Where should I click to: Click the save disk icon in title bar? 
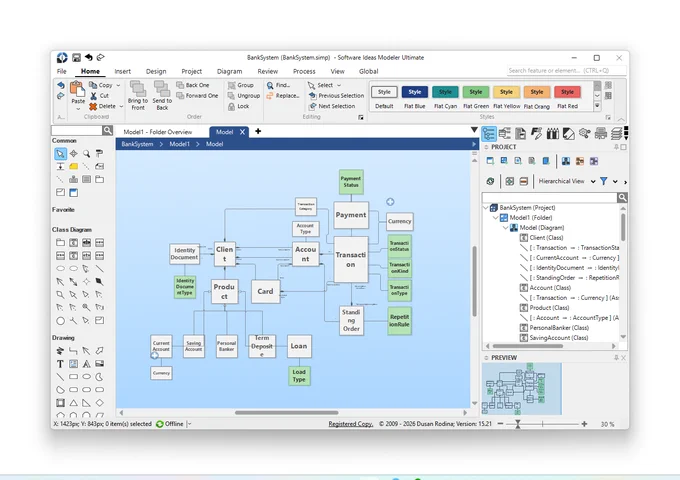point(76,57)
